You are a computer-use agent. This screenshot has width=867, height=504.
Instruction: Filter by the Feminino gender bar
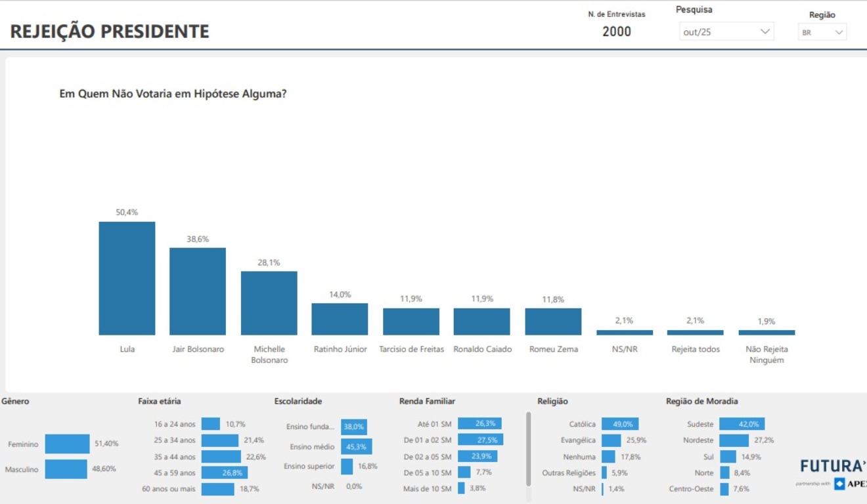pyautogui.click(x=67, y=444)
